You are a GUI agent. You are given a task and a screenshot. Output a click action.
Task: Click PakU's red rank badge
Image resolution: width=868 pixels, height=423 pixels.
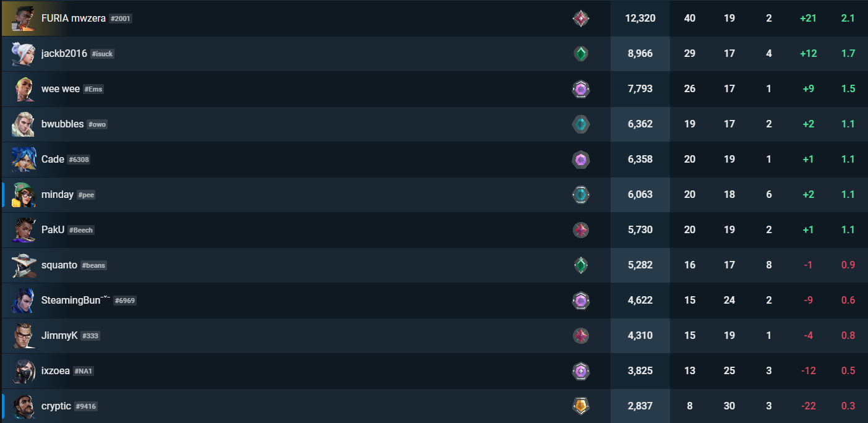pyautogui.click(x=580, y=230)
